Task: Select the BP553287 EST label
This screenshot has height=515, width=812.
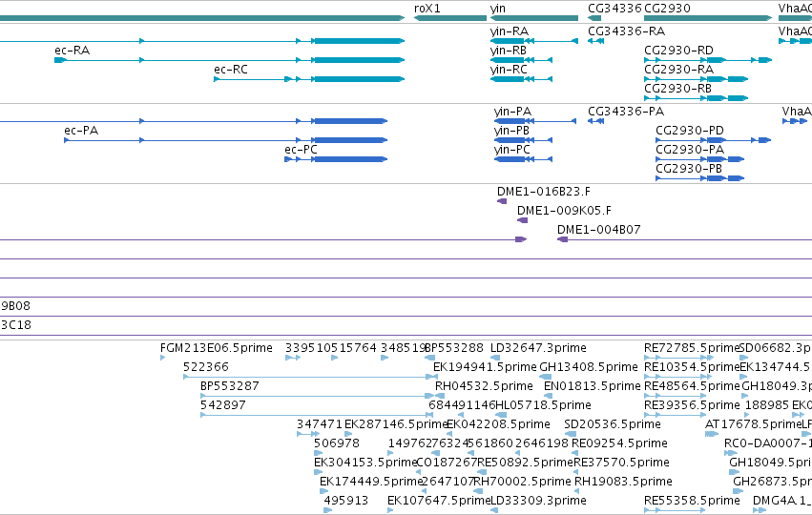Action: coord(230,386)
